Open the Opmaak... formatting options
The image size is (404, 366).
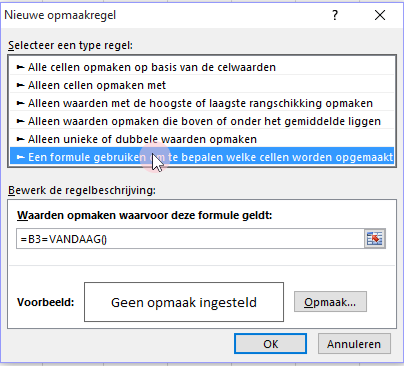[x=330, y=302]
